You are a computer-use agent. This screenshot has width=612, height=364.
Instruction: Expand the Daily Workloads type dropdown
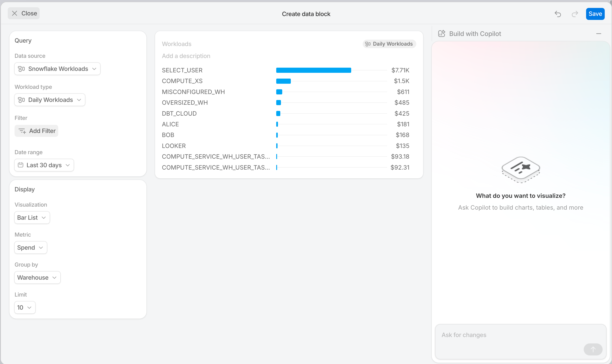[x=50, y=100]
